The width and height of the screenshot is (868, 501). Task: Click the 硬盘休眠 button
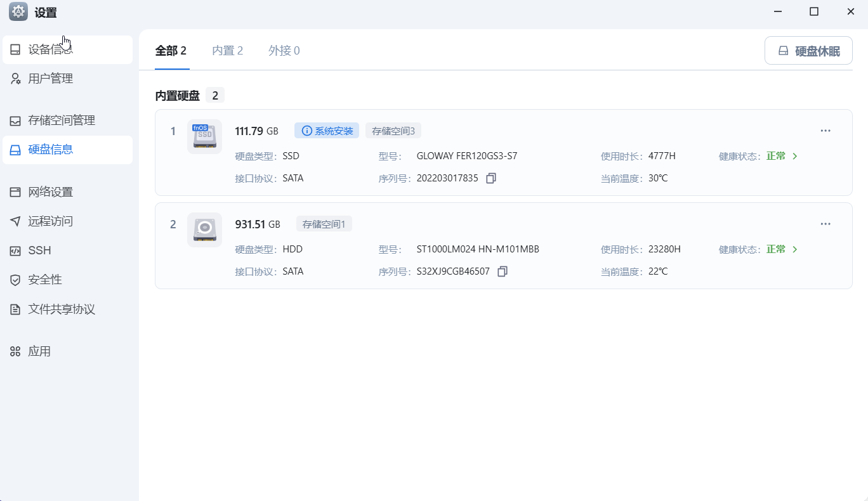coord(808,51)
